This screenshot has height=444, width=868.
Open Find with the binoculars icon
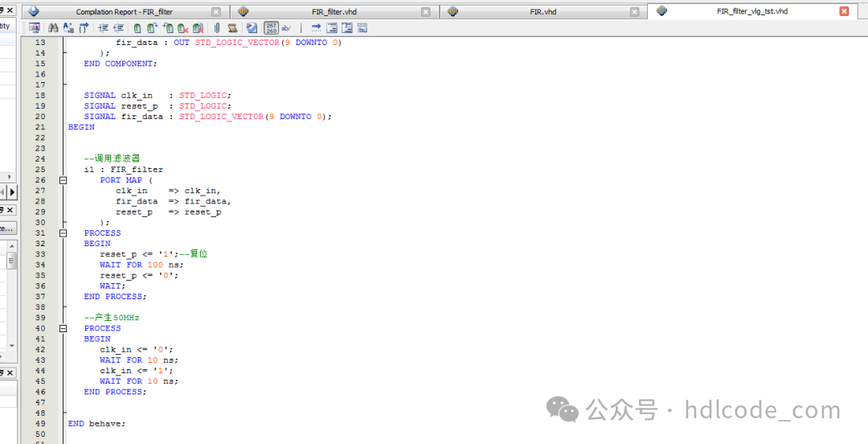pyautogui.click(x=53, y=27)
